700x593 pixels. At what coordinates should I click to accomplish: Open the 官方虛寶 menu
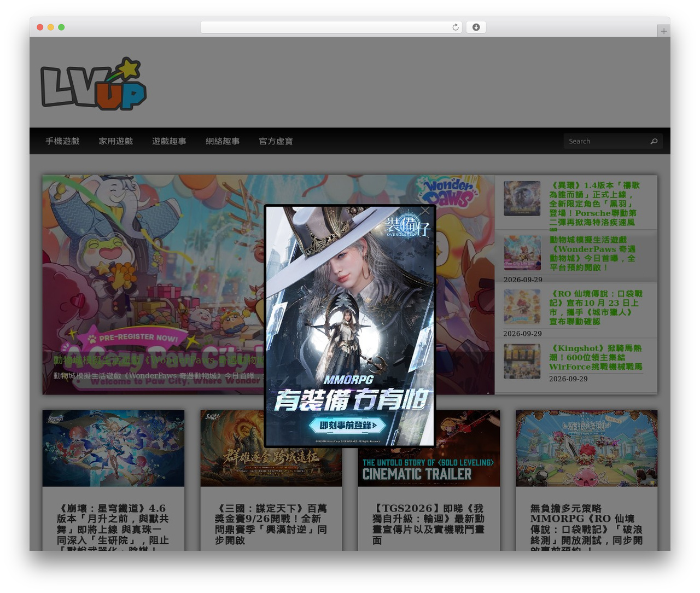pos(276,141)
